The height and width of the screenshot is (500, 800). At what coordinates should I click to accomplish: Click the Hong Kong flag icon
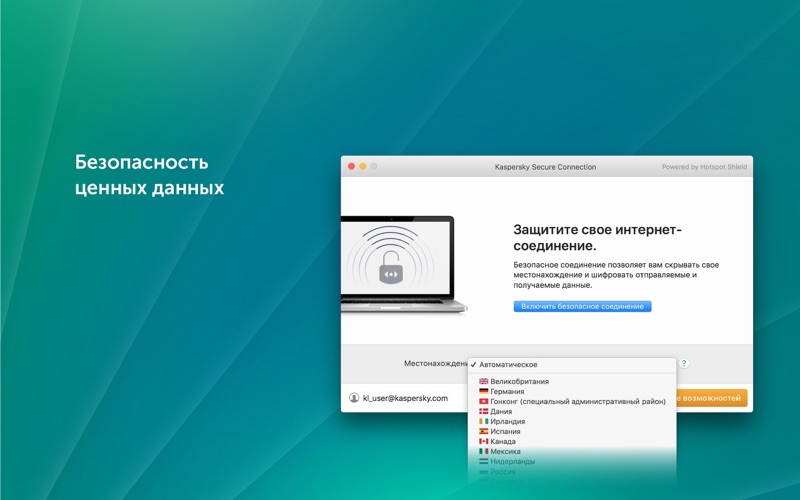click(484, 402)
